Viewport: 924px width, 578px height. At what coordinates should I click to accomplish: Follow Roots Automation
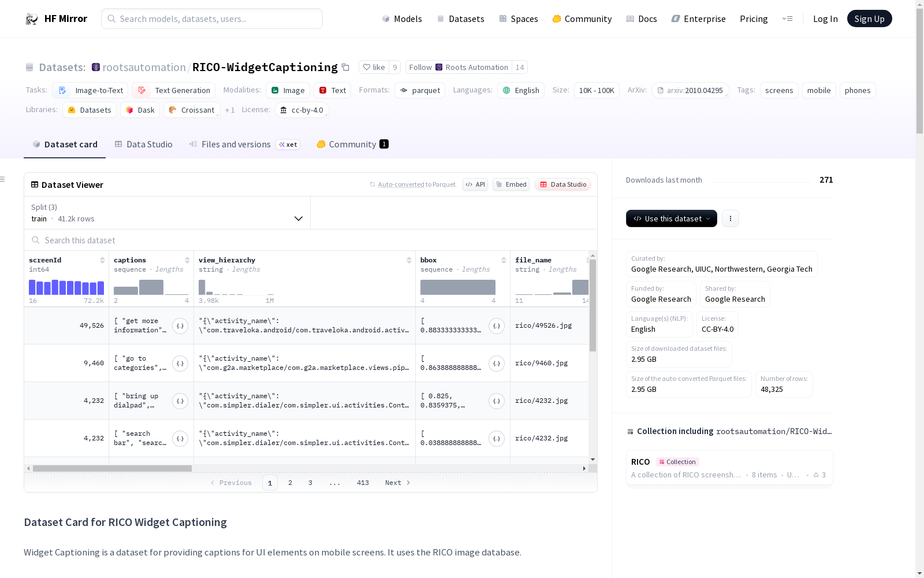[459, 67]
